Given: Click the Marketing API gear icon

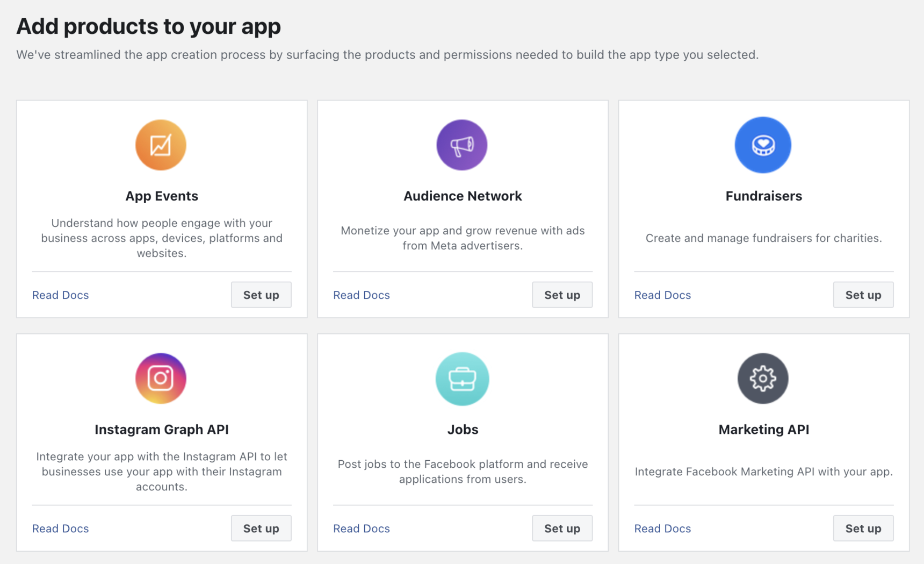Looking at the screenshot, I should 763,379.
